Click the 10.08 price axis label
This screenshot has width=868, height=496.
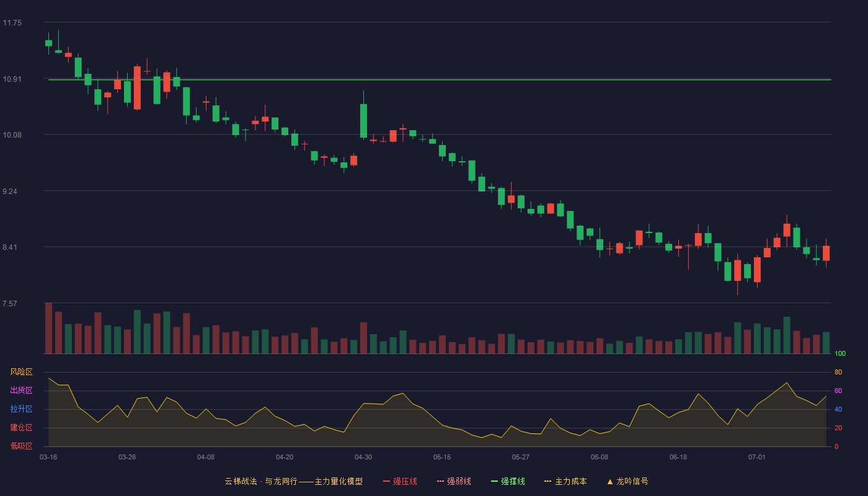coord(12,135)
